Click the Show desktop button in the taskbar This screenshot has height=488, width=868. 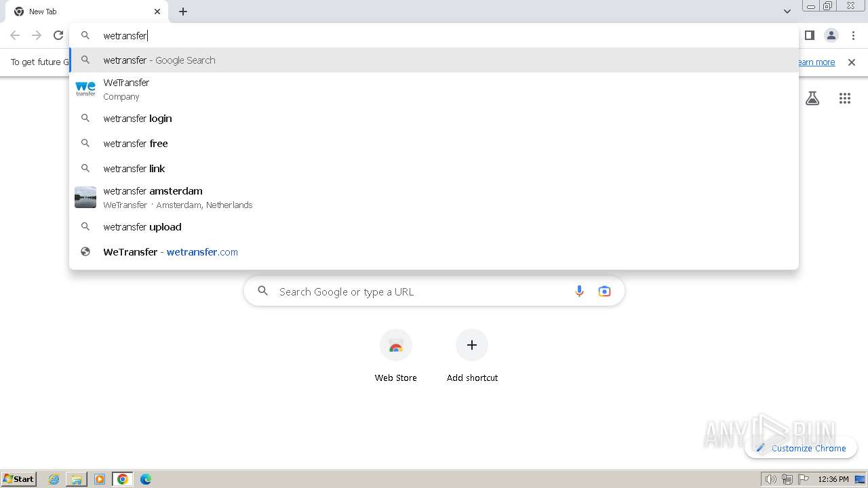(x=861, y=479)
